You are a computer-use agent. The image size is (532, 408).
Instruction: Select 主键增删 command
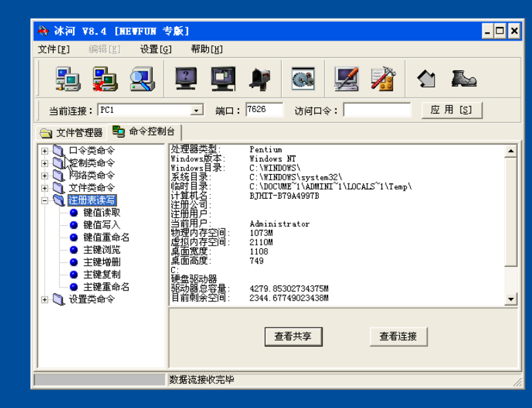tap(102, 262)
